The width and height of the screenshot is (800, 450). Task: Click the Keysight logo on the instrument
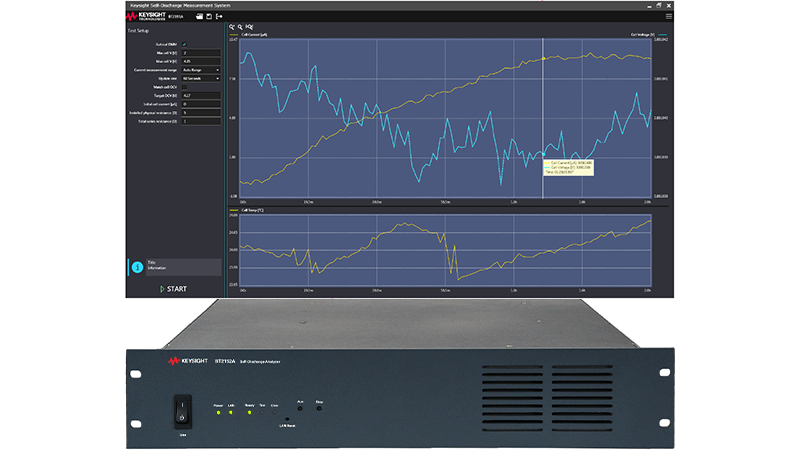click(188, 361)
